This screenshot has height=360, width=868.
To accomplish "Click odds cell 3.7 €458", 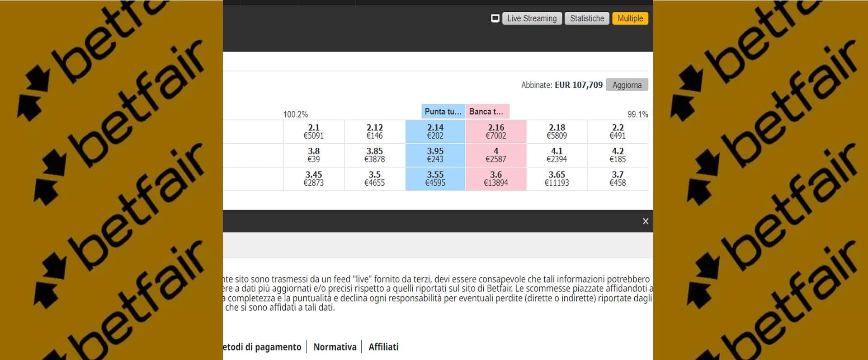I will click(618, 179).
